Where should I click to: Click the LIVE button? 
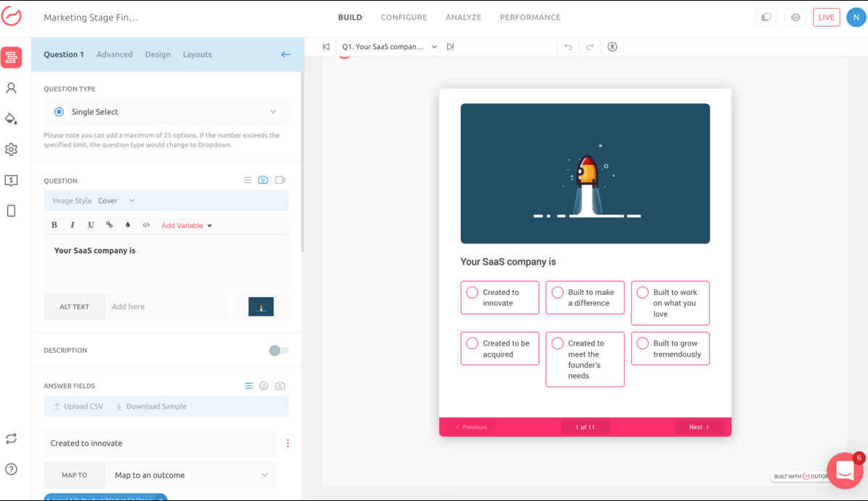click(826, 17)
